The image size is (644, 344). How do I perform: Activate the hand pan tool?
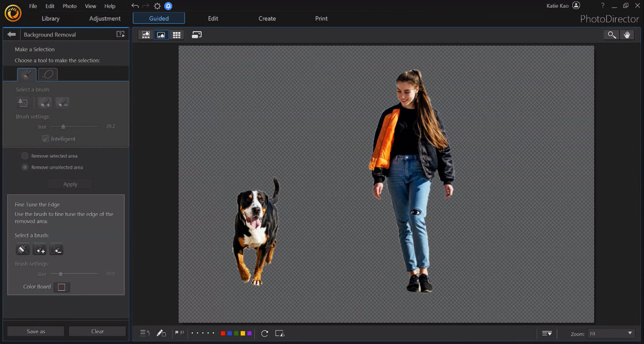(627, 35)
